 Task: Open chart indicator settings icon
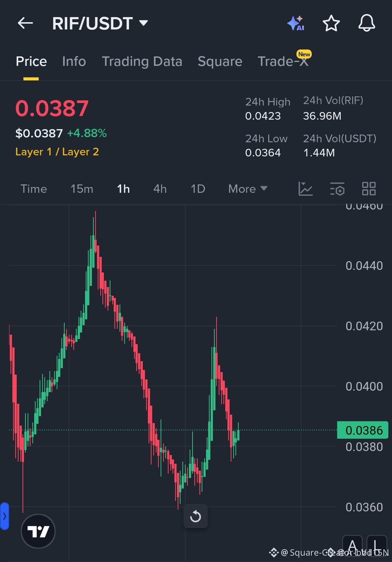[x=337, y=189]
